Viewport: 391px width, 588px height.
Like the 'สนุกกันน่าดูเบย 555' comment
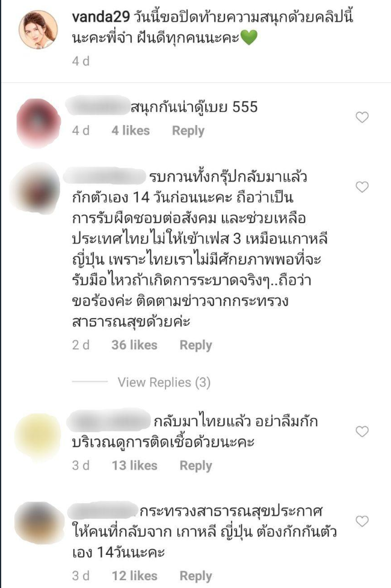coord(362,117)
